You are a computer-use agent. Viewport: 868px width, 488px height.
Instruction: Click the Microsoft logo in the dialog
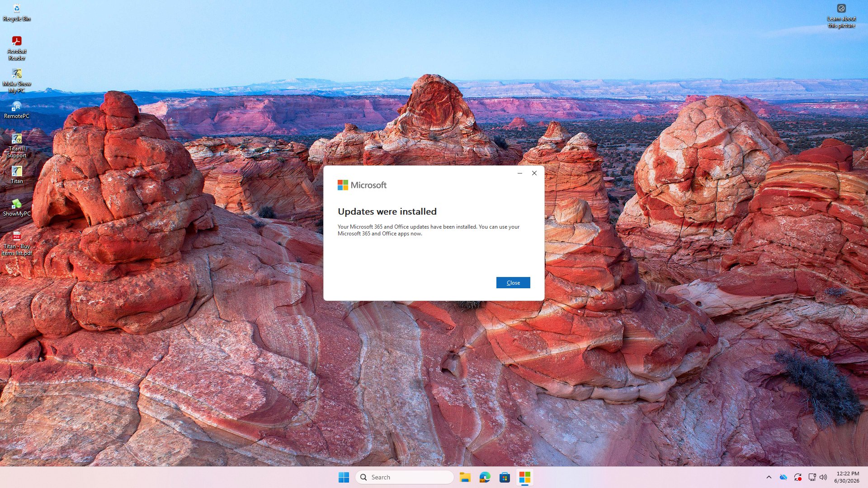(362, 185)
